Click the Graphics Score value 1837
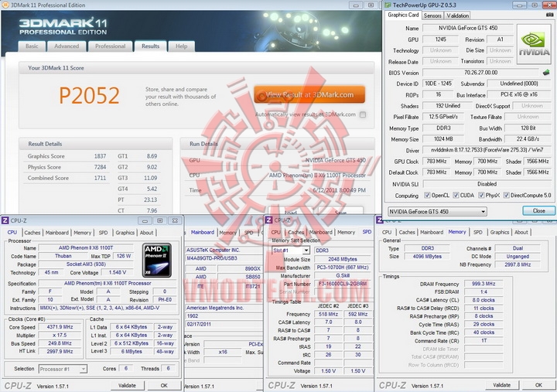This screenshot has height=392, width=557. [x=100, y=156]
